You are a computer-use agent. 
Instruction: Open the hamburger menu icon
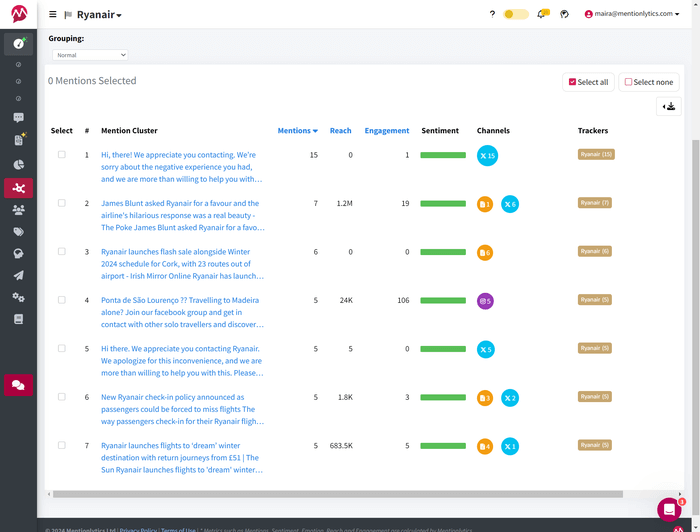[53, 14]
